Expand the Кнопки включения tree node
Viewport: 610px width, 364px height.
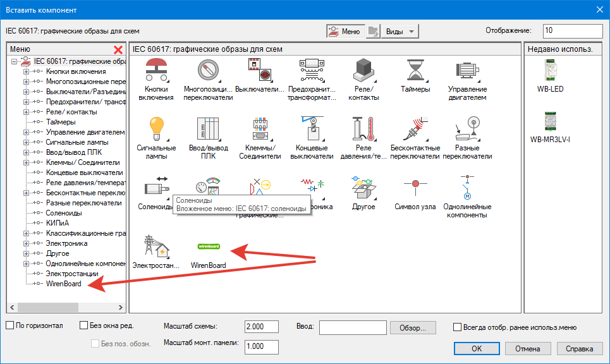pos(26,71)
